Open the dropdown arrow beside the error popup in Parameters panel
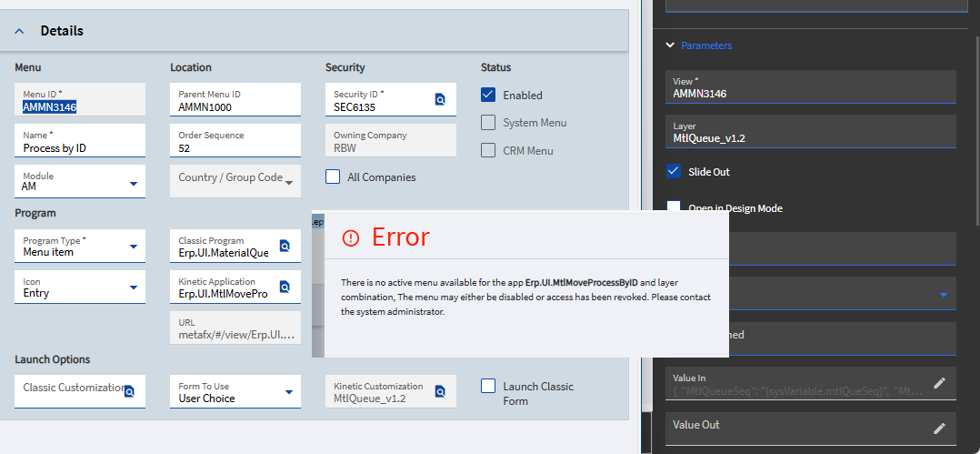Image resolution: width=980 pixels, height=454 pixels. pos(944,295)
